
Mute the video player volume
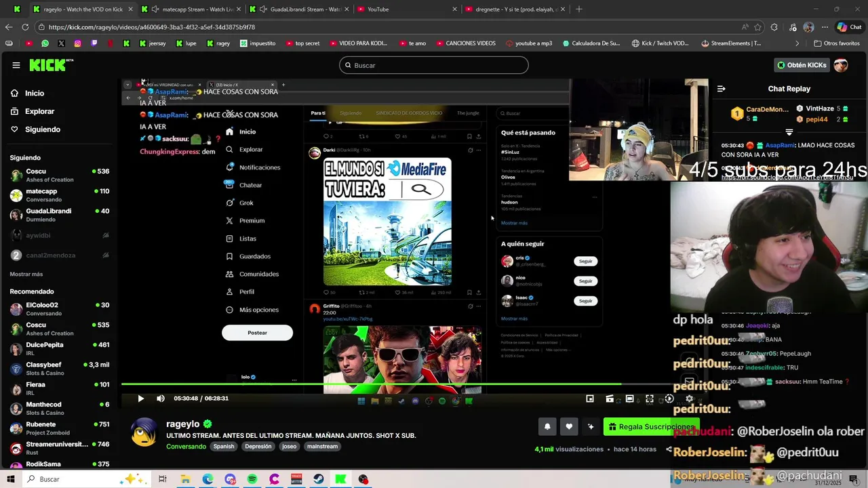click(x=161, y=399)
